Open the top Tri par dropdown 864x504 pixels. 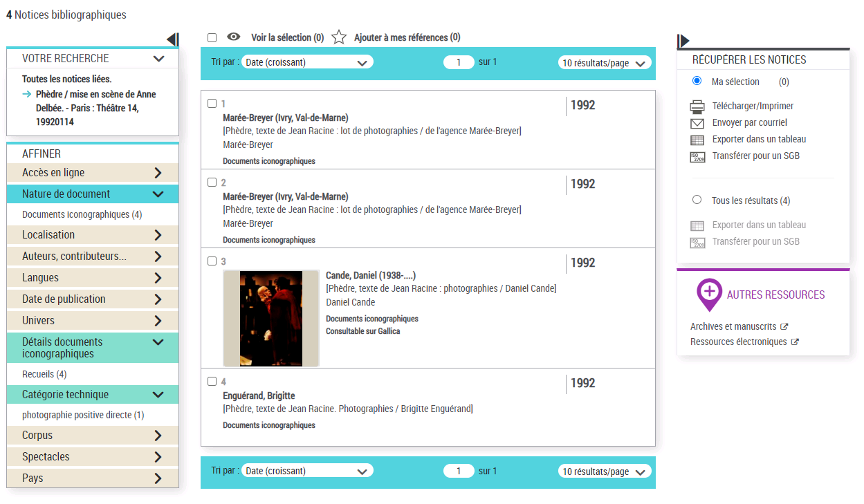point(307,62)
